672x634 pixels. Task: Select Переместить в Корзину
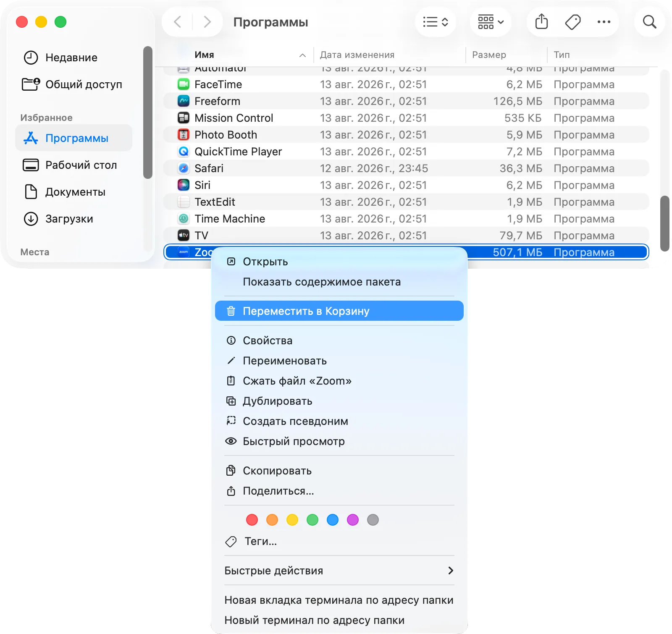339,311
